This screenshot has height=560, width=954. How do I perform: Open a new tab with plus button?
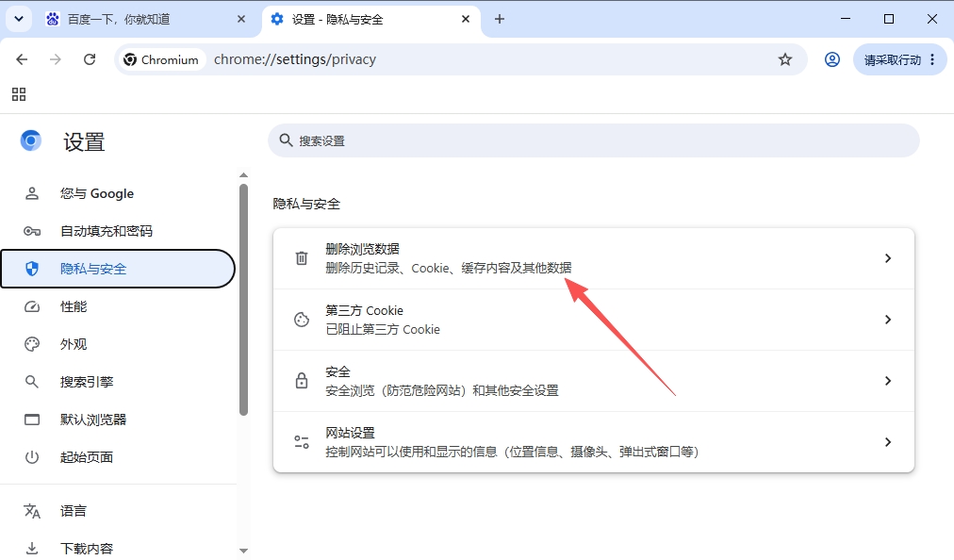(500, 19)
